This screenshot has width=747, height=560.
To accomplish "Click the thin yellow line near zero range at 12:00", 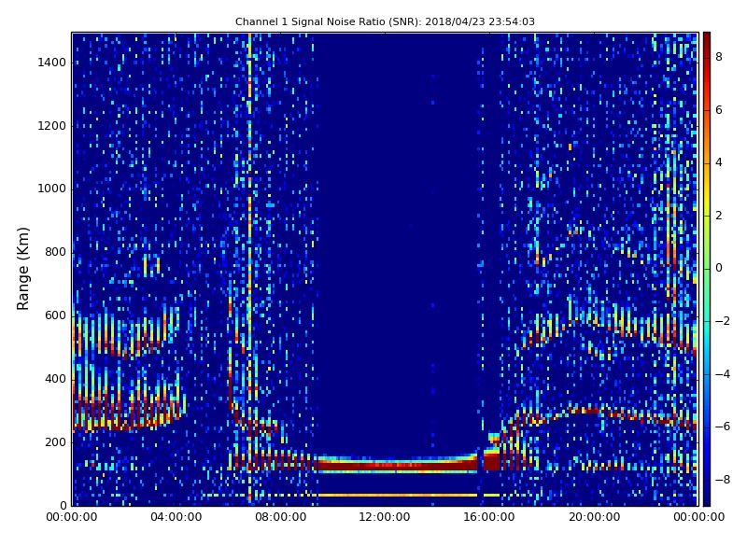I will 397,496.
